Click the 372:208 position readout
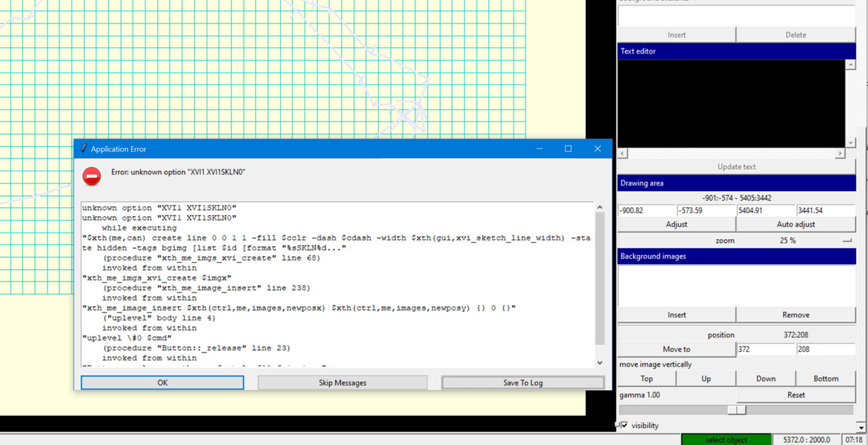This screenshot has width=868, height=445. point(795,334)
